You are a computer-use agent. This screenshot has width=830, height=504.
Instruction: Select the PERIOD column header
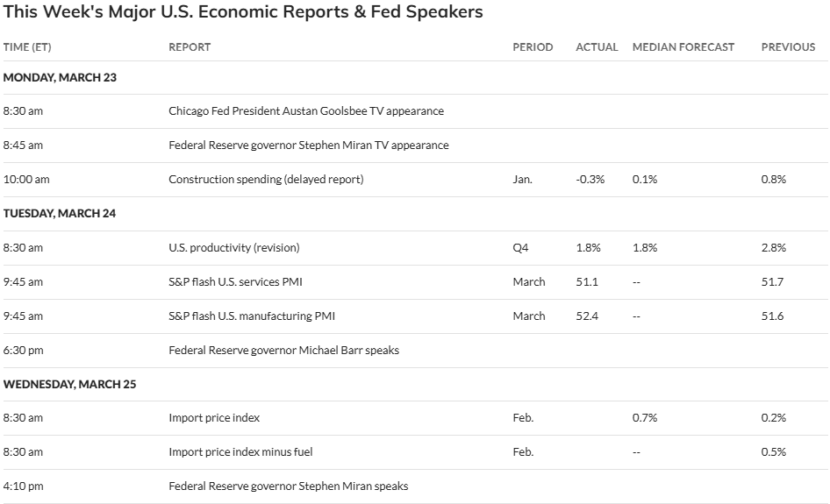pos(533,47)
